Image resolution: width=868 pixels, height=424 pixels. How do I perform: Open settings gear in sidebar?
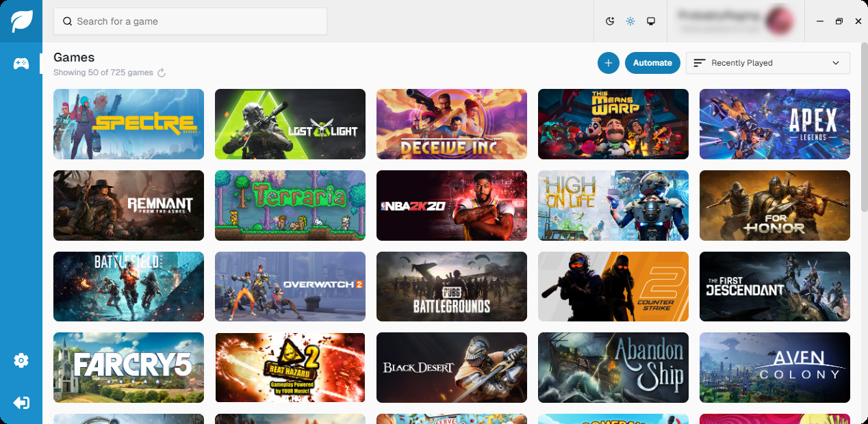tap(21, 360)
